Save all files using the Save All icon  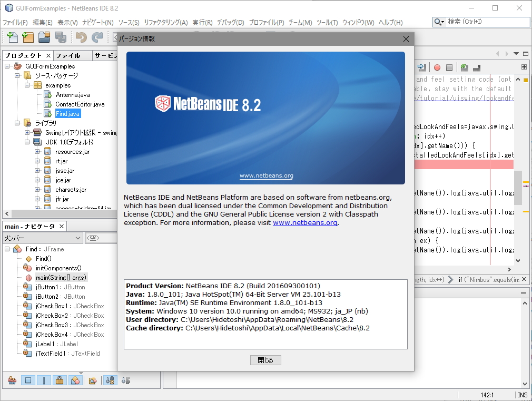[60, 37]
